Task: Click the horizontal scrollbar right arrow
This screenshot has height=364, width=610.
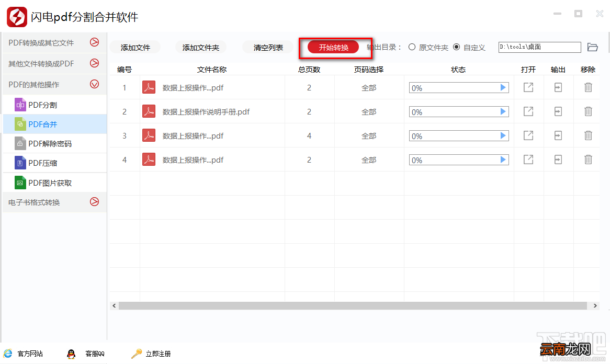Action: pyautogui.click(x=595, y=305)
